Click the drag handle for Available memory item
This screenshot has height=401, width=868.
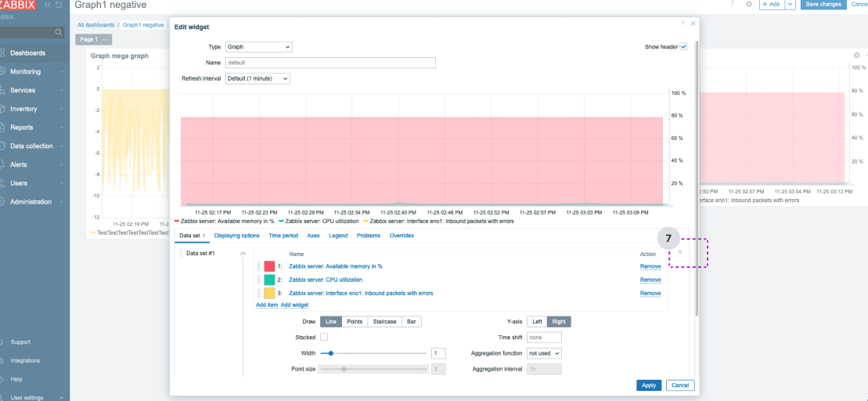(258, 266)
